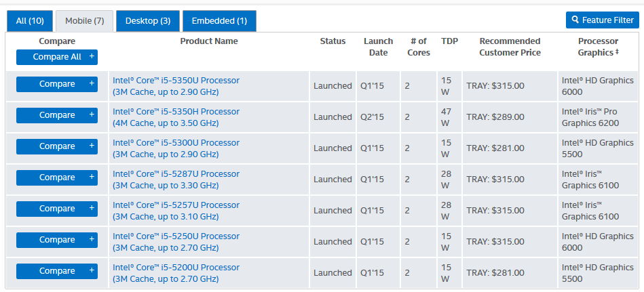The image size is (644, 292).
Task: Add i5-5200U processor to comparison
Action: click(x=57, y=271)
